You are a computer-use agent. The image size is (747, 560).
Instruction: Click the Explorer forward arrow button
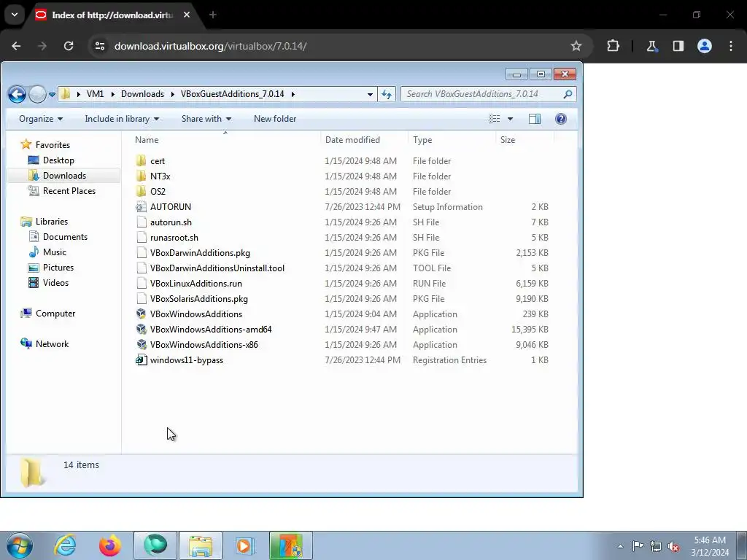(x=37, y=94)
